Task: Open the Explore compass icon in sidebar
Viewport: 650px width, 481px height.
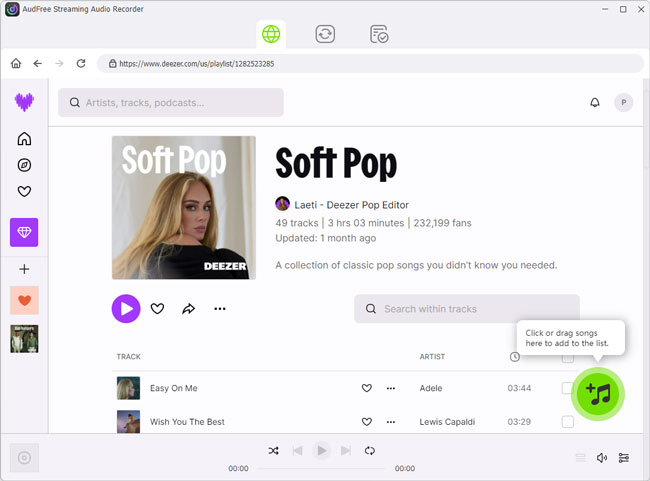Action: coord(24,165)
